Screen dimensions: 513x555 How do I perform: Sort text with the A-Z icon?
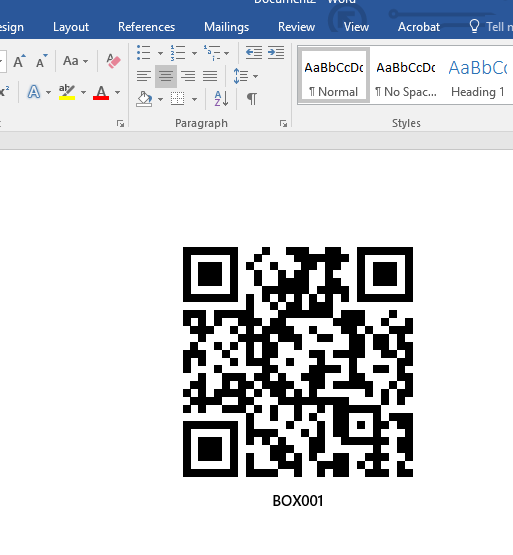[221, 99]
